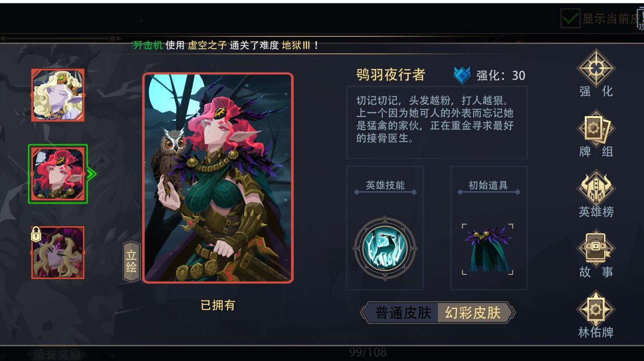Open the 立绘 full illustration tab
The width and height of the screenshot is (644, 361).
point(131,261)
